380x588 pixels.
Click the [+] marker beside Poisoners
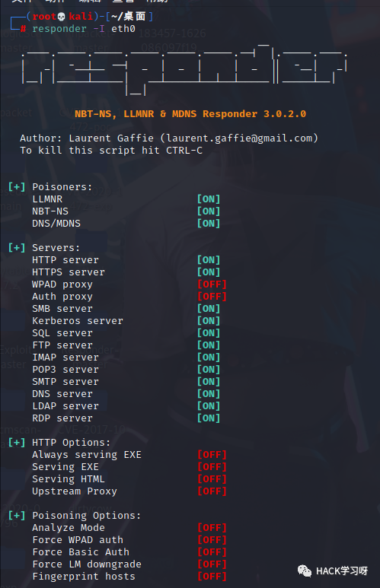click(17, 187)
